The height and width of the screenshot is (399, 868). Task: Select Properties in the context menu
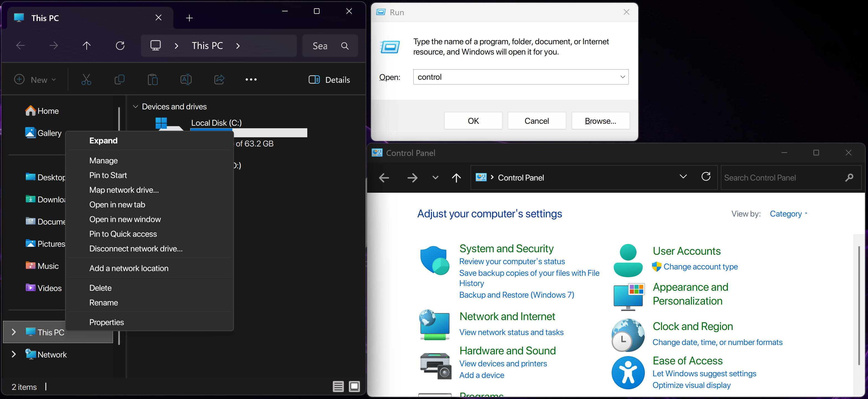pos(107,322)
